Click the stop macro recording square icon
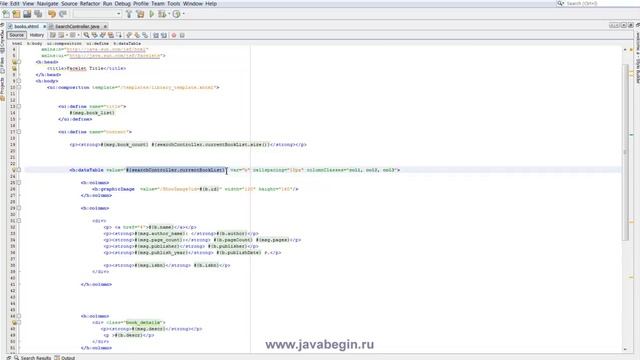640x360 pixels. (x=182, y=36)
